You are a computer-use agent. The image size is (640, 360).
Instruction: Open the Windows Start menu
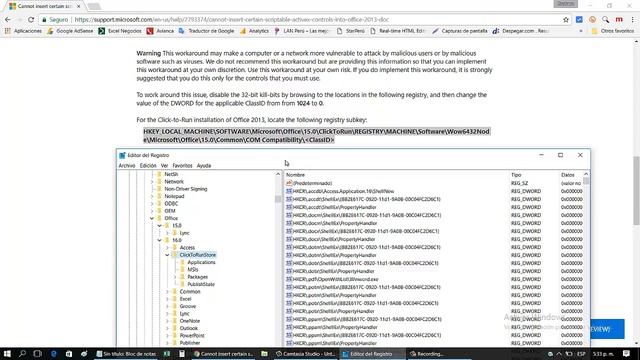(7, 354)
